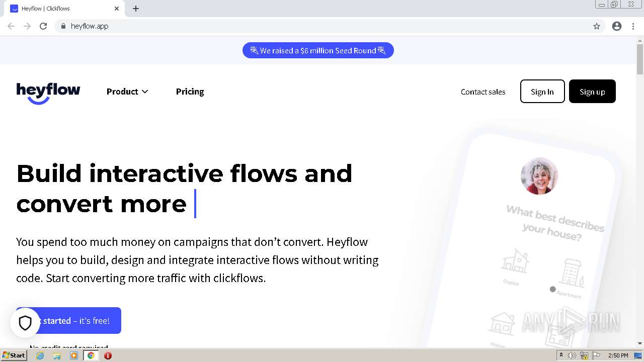Click the Sign In button
This screenshot has width=644, height=362.
pyautogui.click(x=542, y=92)
